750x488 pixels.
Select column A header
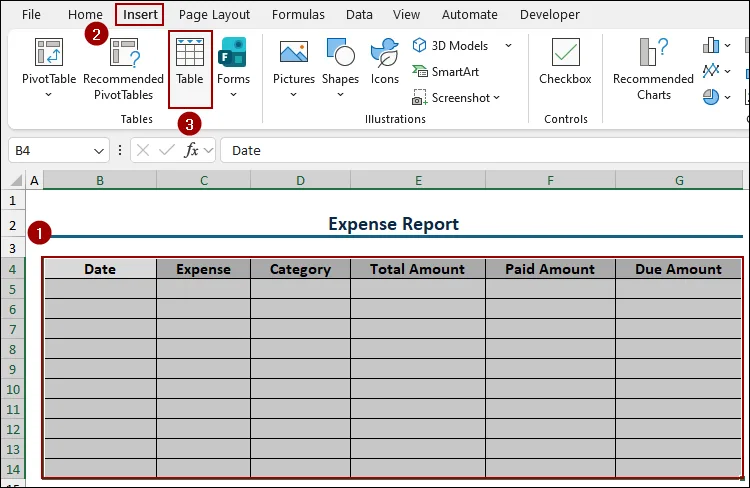[34, 180]
